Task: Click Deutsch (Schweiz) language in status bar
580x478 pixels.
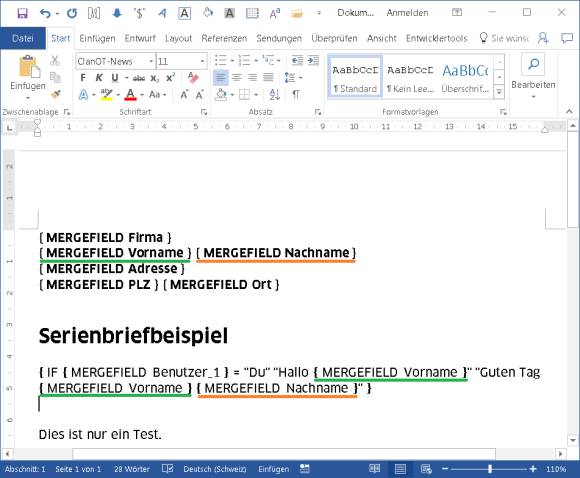Action: pyautogui.click(x=215, y=469)
